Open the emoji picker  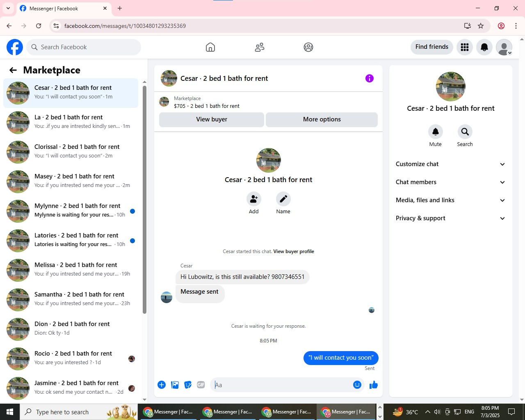tap(357, 385)
